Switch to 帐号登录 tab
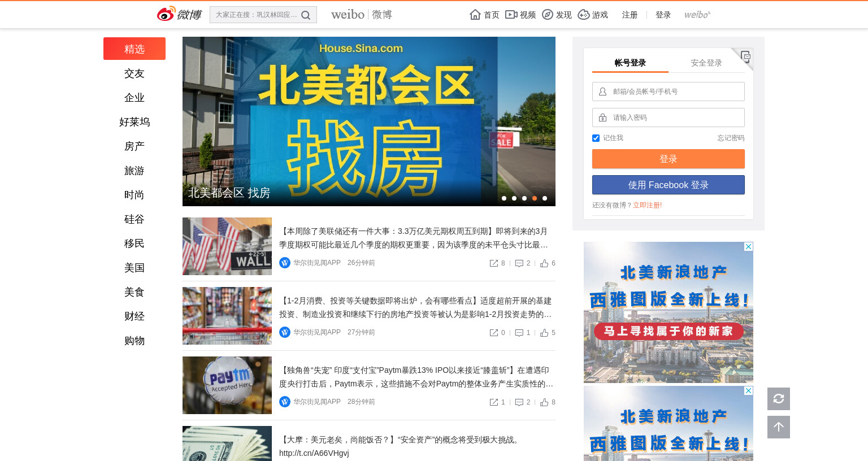Image resolution: width=868 pixels, height=461 pixels. (630, 63)
